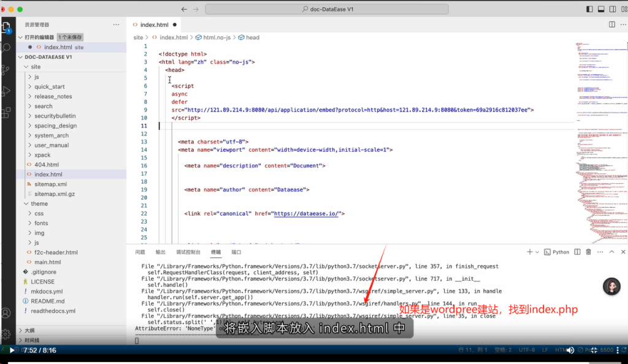This screenshot has height=364, width=628.
Task: Toggle video volume speaker icon
Action: pyautogui.click(x=570, y=351)
